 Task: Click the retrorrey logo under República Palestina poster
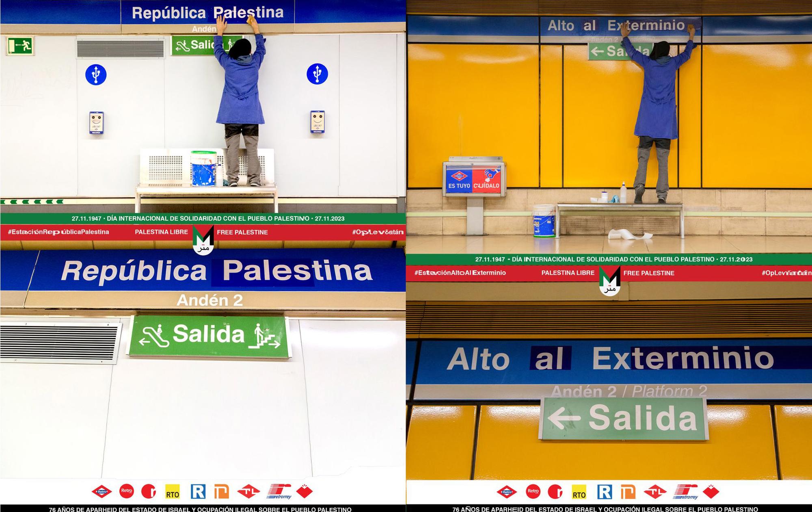[x=279, y=492]
